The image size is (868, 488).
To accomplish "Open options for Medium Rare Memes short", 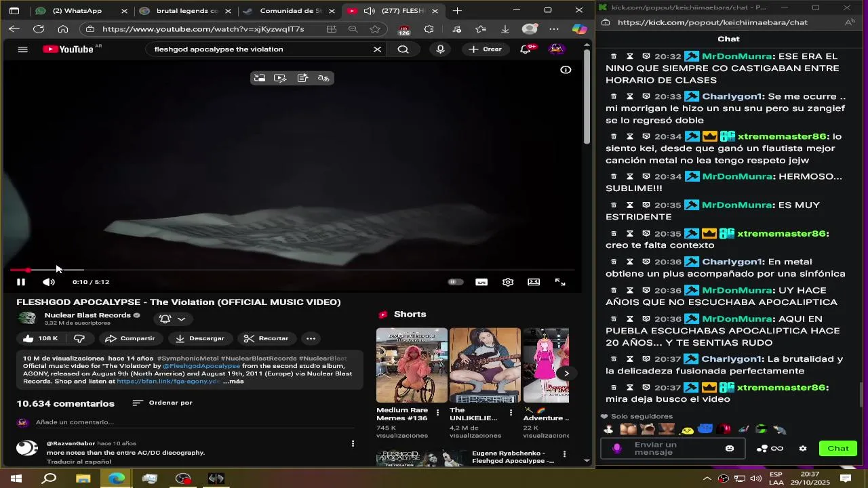I will pos(437,412).
